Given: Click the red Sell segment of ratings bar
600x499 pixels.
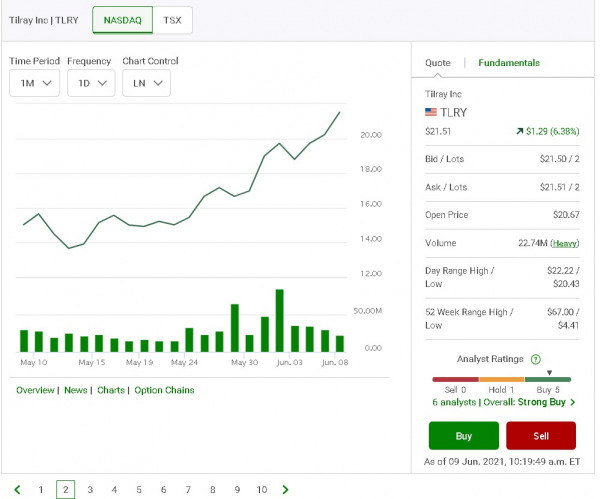Looking at the screenshot, I should tap(455, 379).
